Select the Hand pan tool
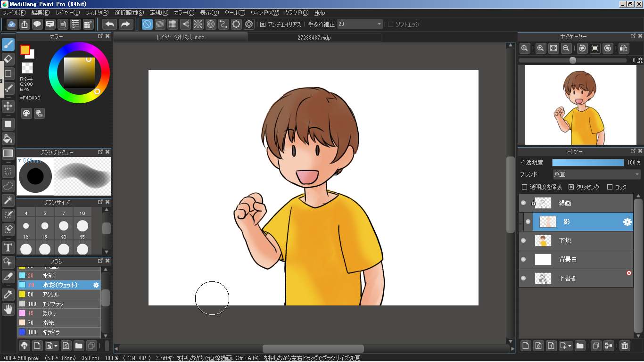This screenshot has height=362, width=644. coord(8,309)
